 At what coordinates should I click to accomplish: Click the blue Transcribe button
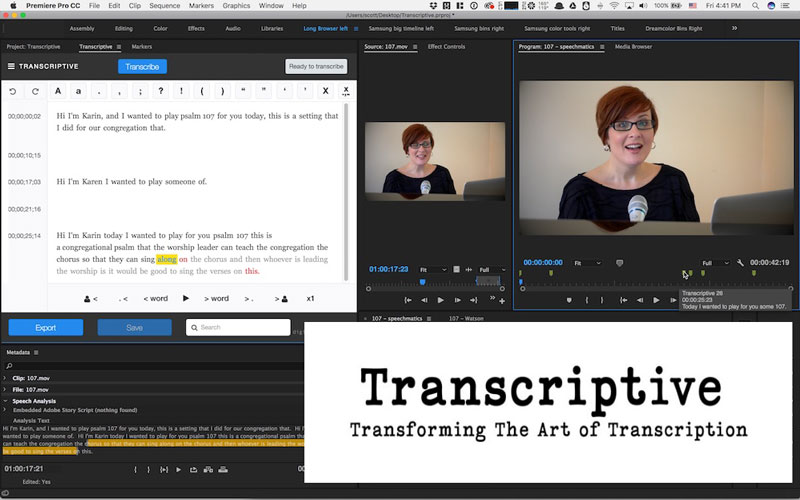(x=142, y=66)
